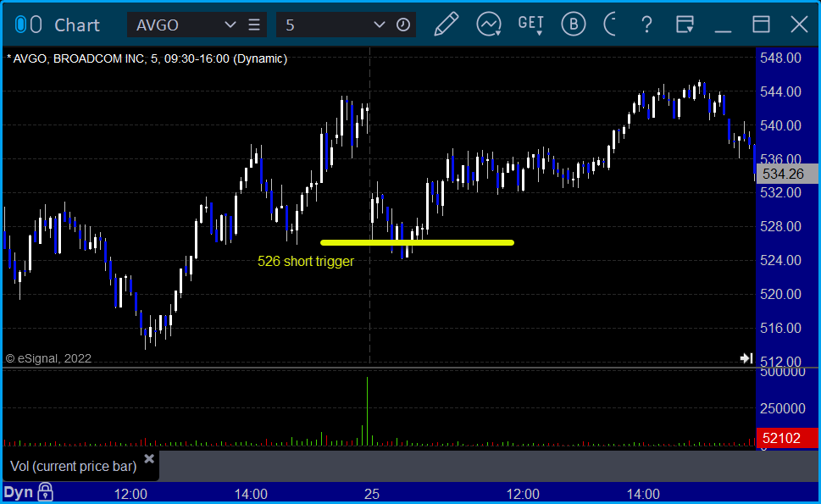
Task: Click the Dyn label in time axis
Action: coord(19,492)
